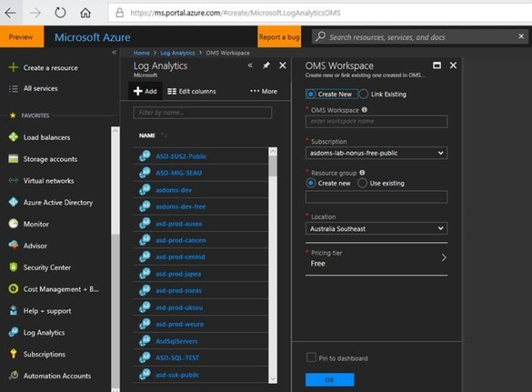The image size is (532, 392).
Task: Click the browser forward arrow
Action: (x=35, y=13)
